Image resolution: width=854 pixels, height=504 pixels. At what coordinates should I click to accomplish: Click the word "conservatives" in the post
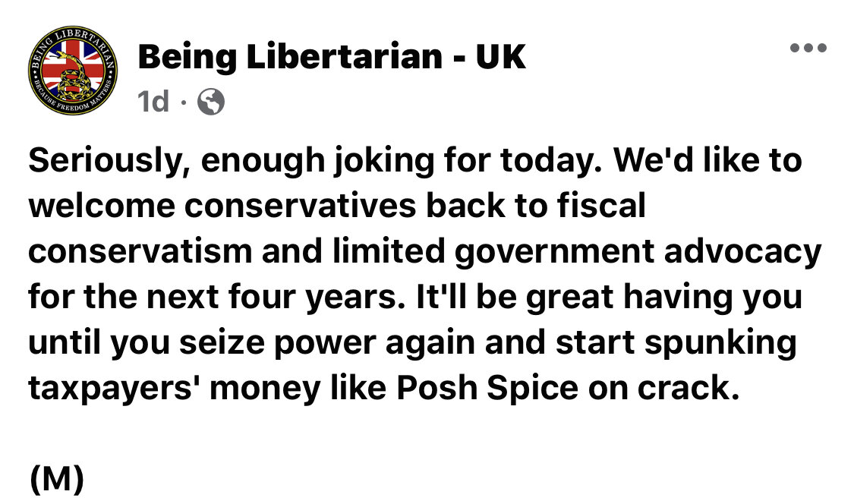tap(301, 206)
